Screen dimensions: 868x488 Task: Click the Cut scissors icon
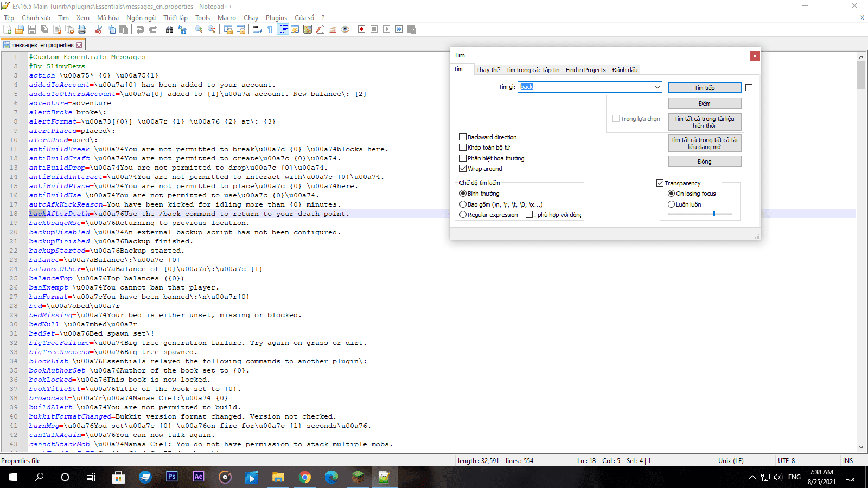(99, 29)
